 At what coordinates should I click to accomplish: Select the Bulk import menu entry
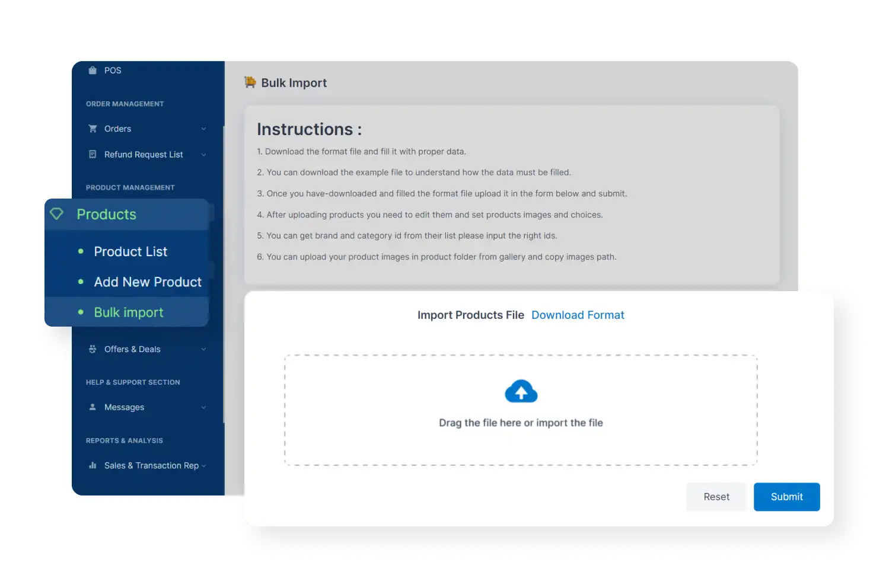[x=128, y=312]
